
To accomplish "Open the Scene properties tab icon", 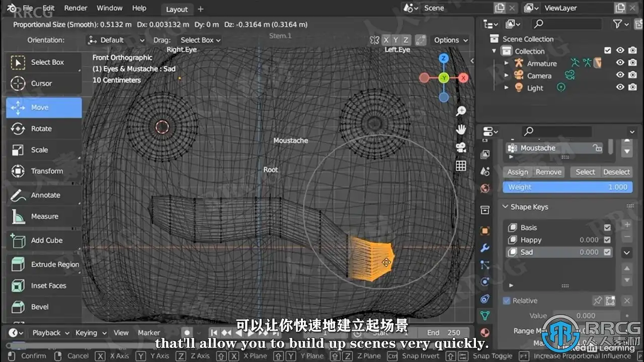I will (x=485, y=171).
